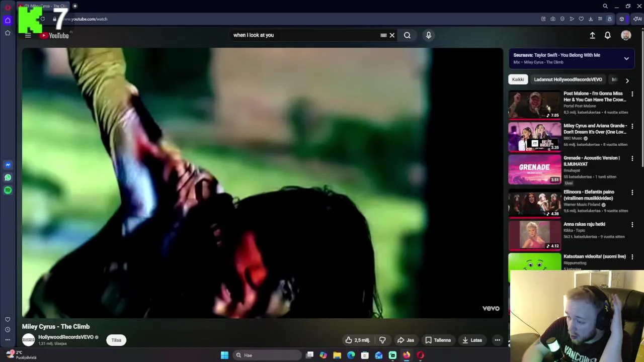
Task: Open options for Miley Cyrus Ariana Grande video
Action: (x=632, y=126)
